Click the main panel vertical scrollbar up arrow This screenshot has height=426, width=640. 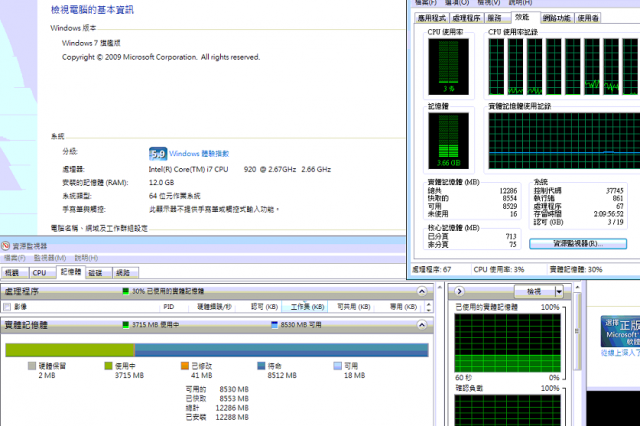(x=440, y=288)
